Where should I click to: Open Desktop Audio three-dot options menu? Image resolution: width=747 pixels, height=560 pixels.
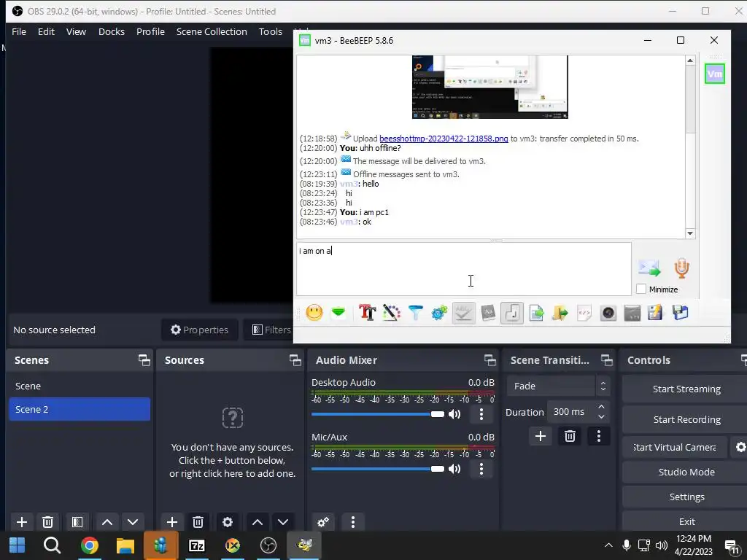[x=481, y=414]
